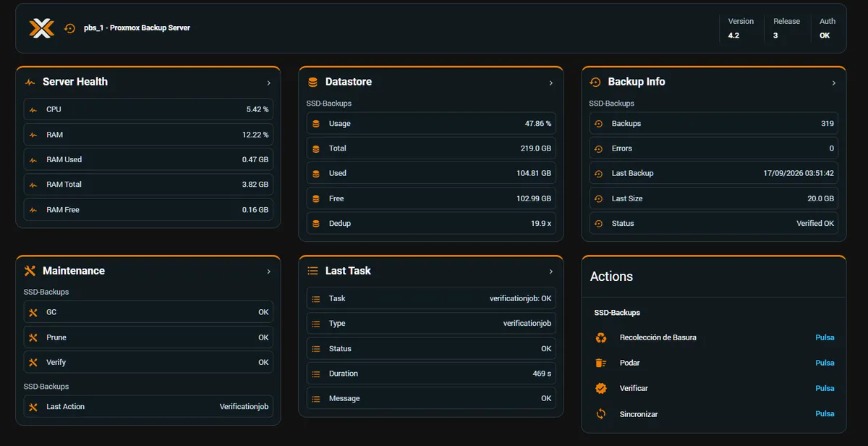Click the Duration 469 s value
868x446 pixels.
tap(542, 374)
